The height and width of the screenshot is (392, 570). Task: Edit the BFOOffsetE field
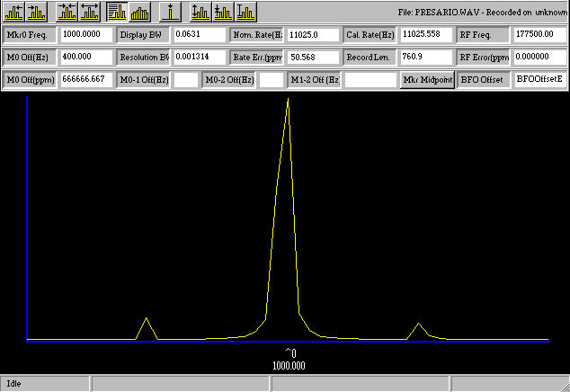[x=539, y=80]
